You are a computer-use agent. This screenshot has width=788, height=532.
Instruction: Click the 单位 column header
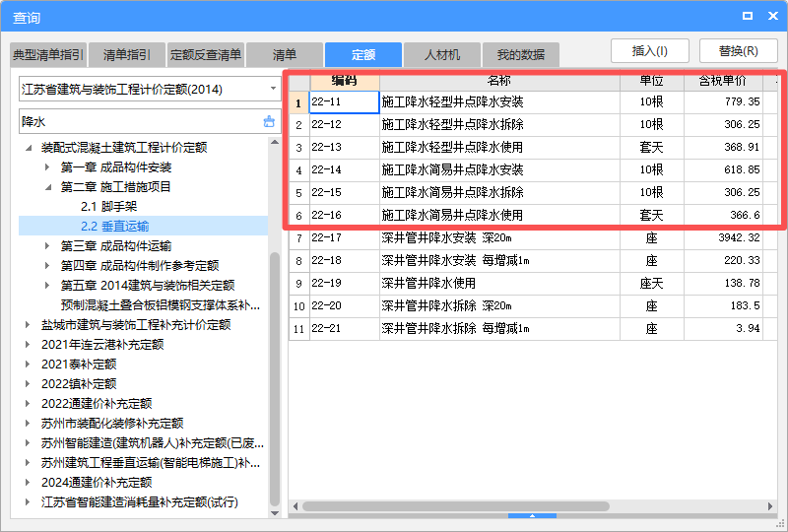652,81
